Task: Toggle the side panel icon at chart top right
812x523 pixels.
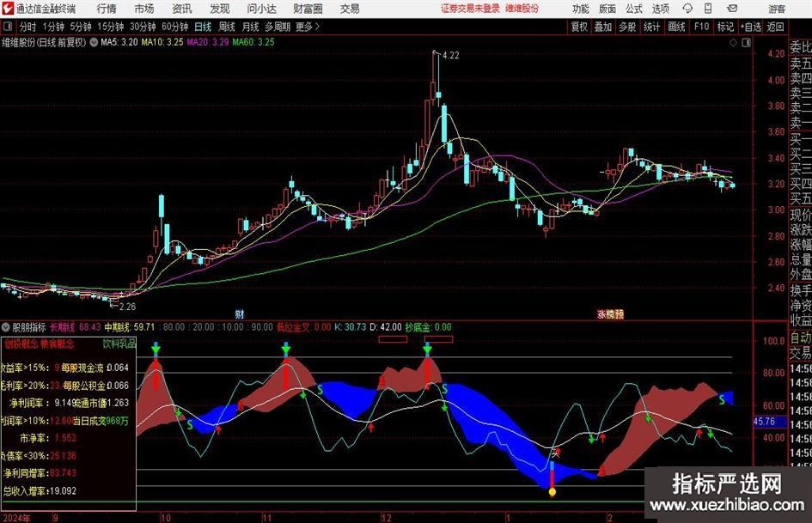Action: click(x=746, y=43)
